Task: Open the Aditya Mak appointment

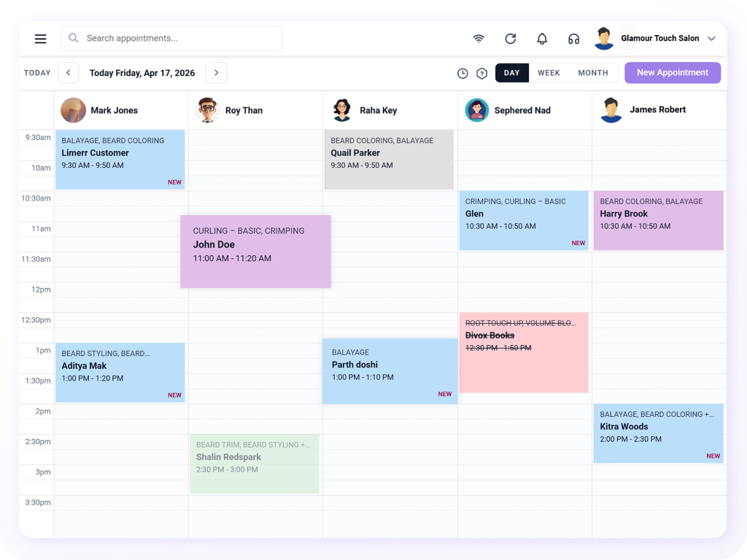Action: point(120,373)
